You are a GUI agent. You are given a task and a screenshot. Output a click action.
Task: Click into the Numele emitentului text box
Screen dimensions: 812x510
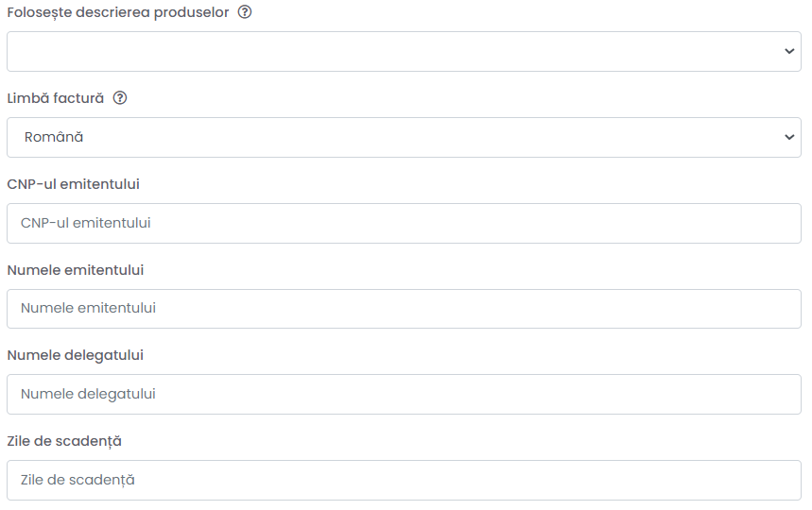404,308
